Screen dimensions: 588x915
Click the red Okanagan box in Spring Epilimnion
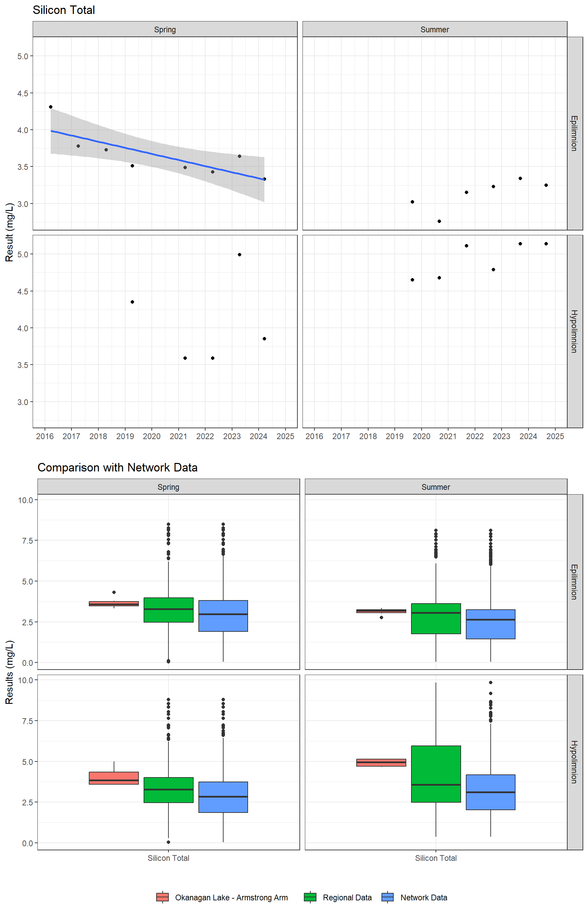[x=114, y=604]
